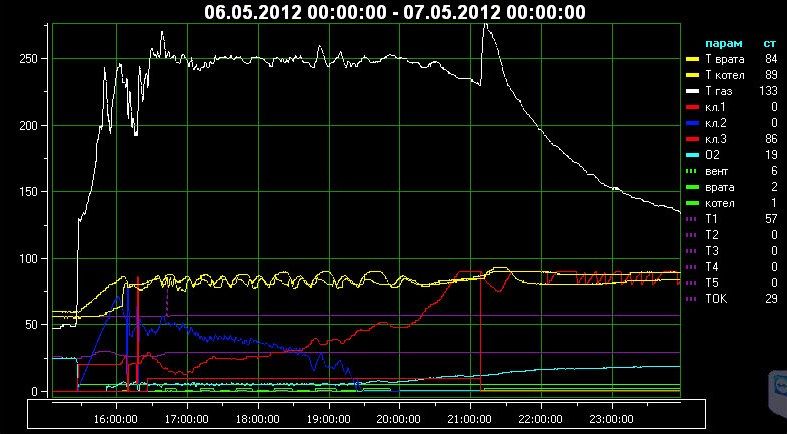Image resolution: width=787 pixels, height=434 pixels.
Task: Click the 16:00:00 time axis label
Action: pyautogui.click(x=116, y=419)
